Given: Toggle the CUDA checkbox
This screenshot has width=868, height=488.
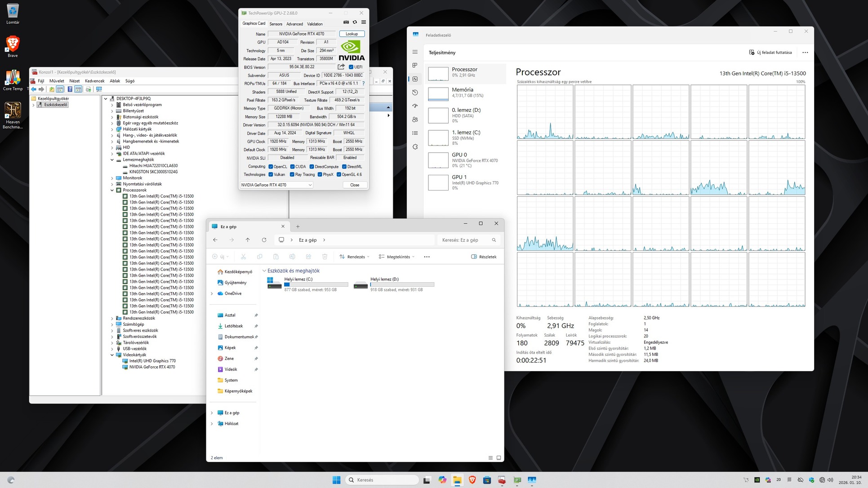Looking at the screenshot, I should (x=292, y=167).
